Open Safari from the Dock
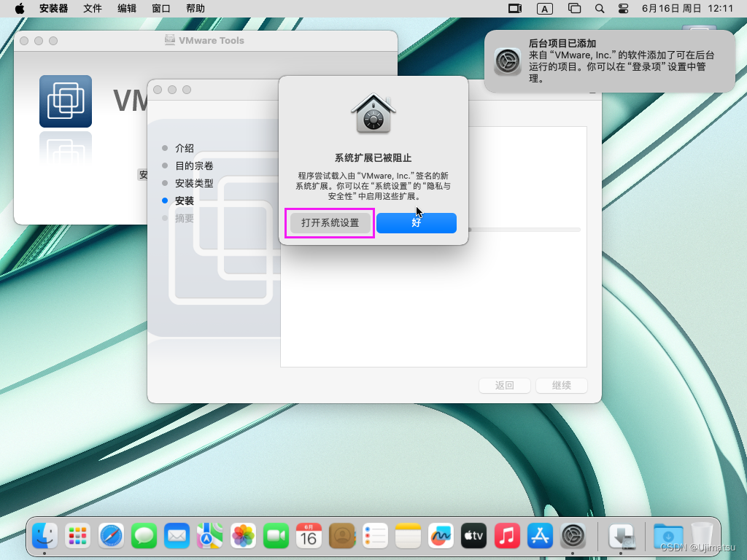Image resolution: width=747 pixels, height=560 pixels. click(x=111, y=536)
